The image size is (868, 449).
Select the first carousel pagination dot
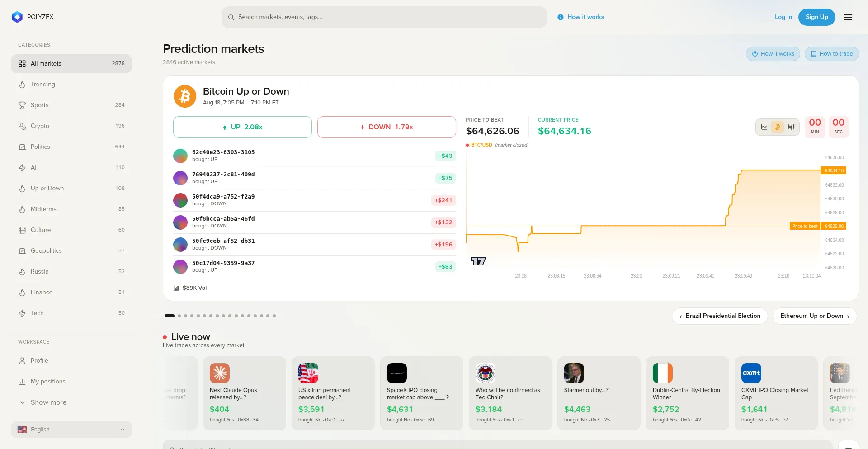[170, 316]
